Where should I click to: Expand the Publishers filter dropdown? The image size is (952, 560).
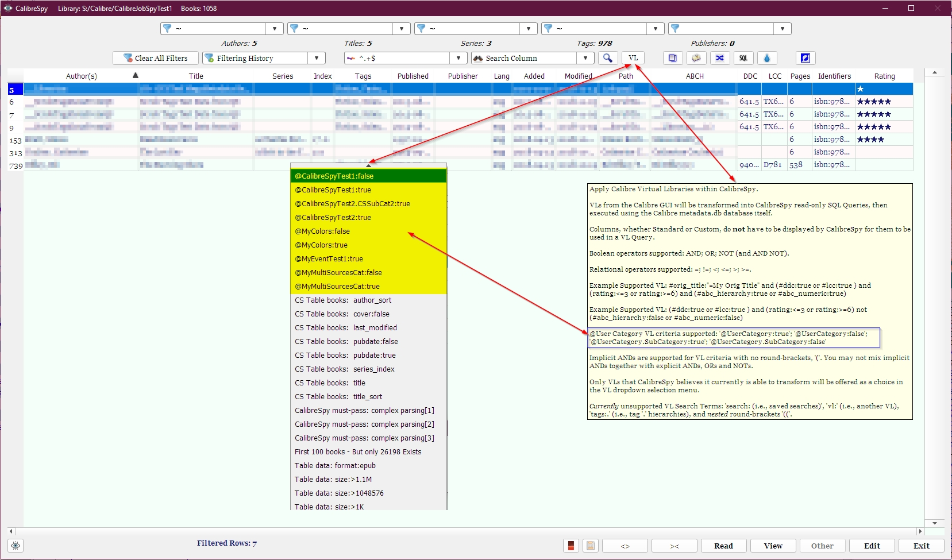point(783,29)
